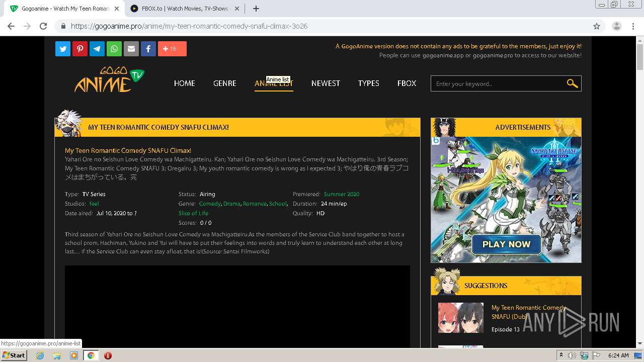Click the SNAFU (Dub) suggestion thumbnail
The width and height of the screenshot is (644, 362).
tap(461, 318)
